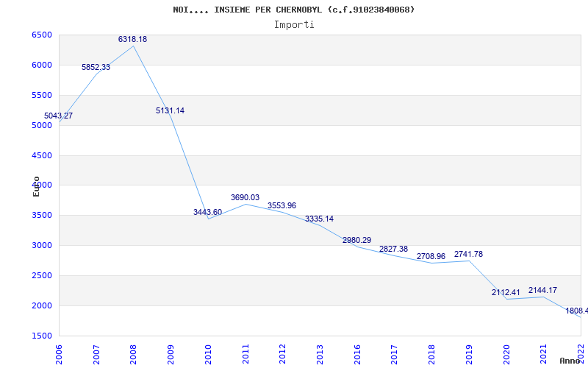Click the x-axis year 2010
The width and height of the screenshot is (588, 368).
[208, 354]
